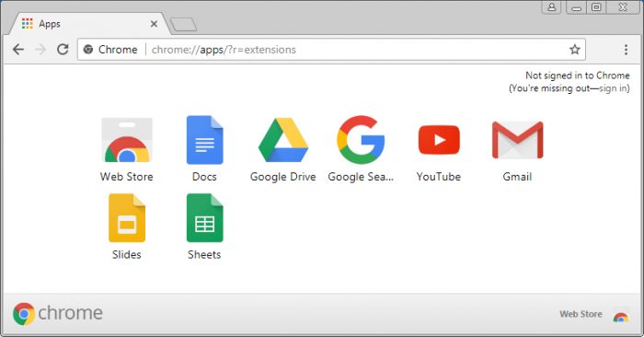Click the "Not signed in to Chrome" text
This screenshot has height=337, width=644.
click(x=578, y=76)
